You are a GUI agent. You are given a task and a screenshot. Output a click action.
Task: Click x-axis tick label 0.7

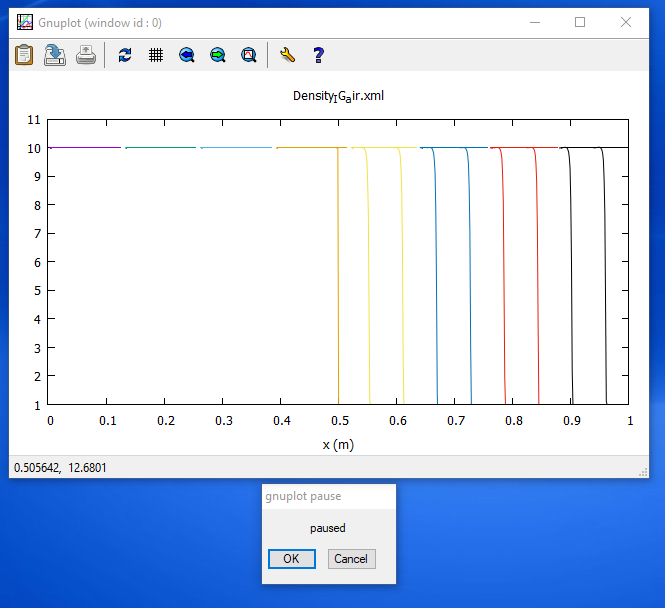456,421
